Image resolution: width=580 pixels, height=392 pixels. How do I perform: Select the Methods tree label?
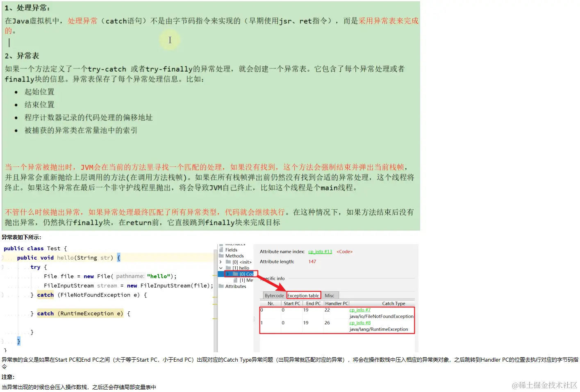click(x=234, y=256)
